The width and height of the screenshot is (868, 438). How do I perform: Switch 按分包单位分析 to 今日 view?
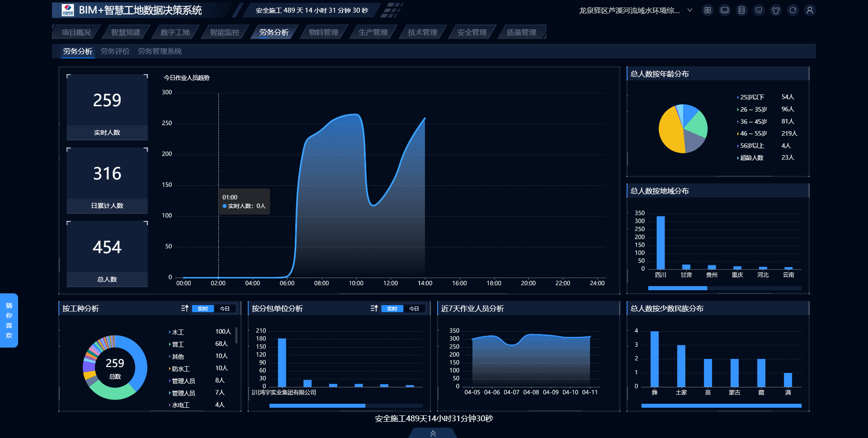(414, 309)
